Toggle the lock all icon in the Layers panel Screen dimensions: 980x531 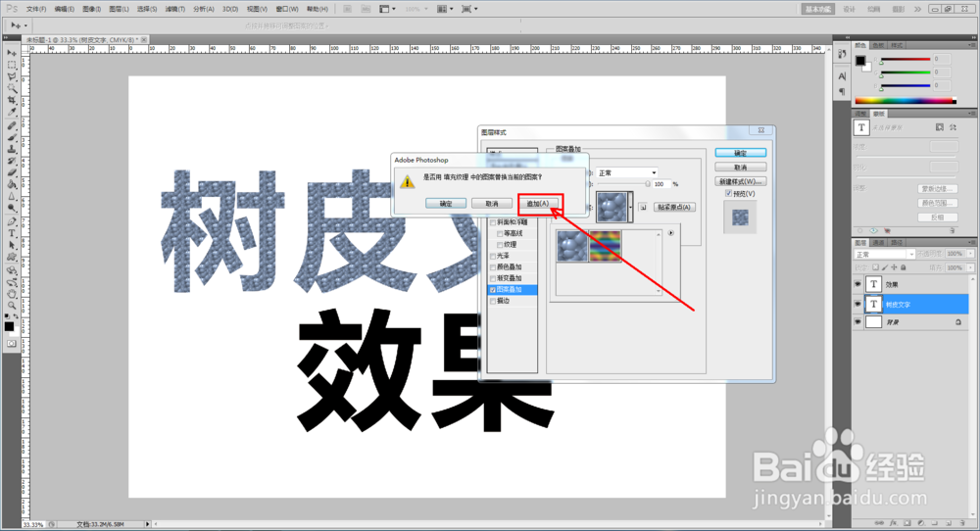point(904,267)
